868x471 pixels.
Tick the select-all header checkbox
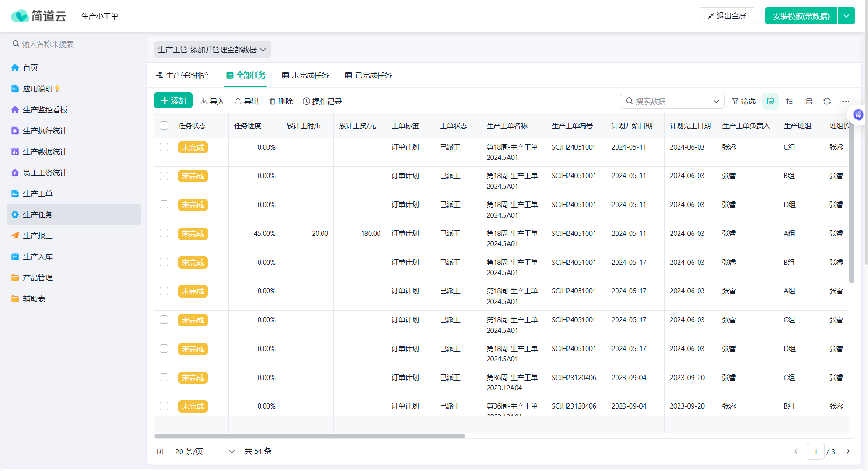pos(164,125)
